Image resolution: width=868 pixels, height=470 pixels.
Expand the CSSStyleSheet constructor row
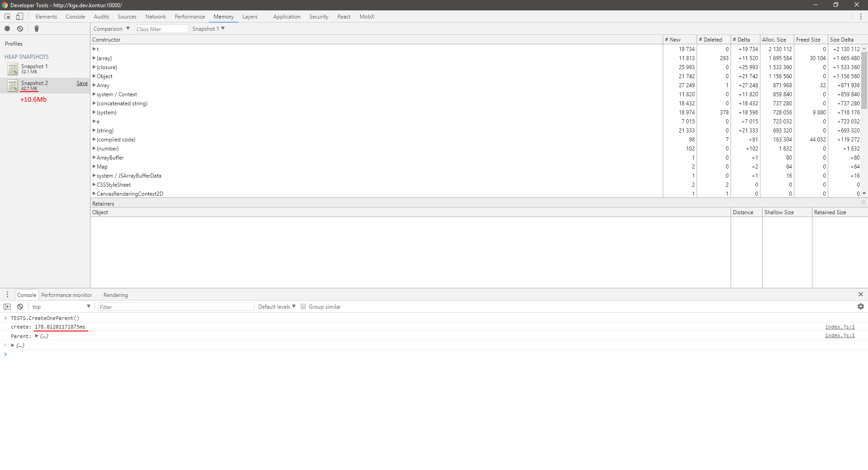(94, 184)
